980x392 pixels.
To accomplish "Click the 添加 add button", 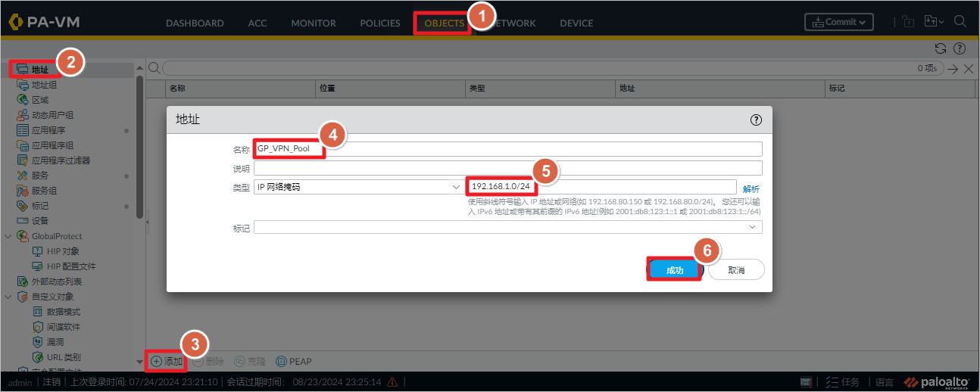I will click(167, 362).
